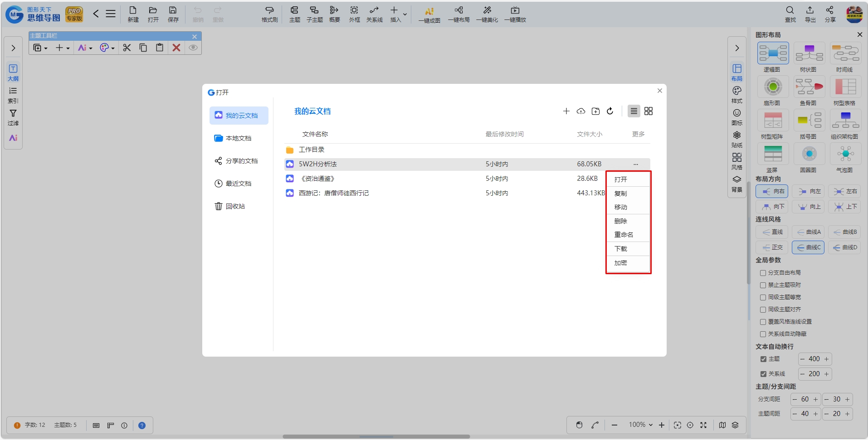The width and height of the screenshot is (868, 440).
Task: Enable 禁止主题吸附 checkbox
Action: coord(763,285)
